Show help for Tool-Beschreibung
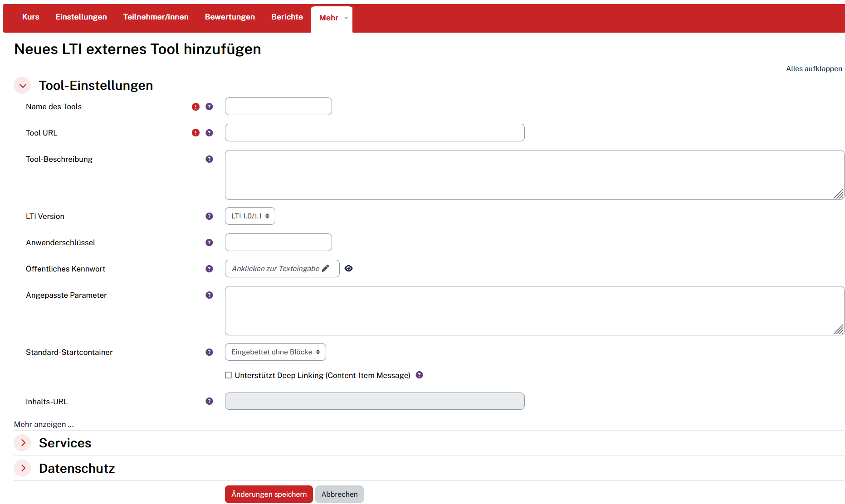The width and height of the screenshot is (845, 504). [209, 159]
